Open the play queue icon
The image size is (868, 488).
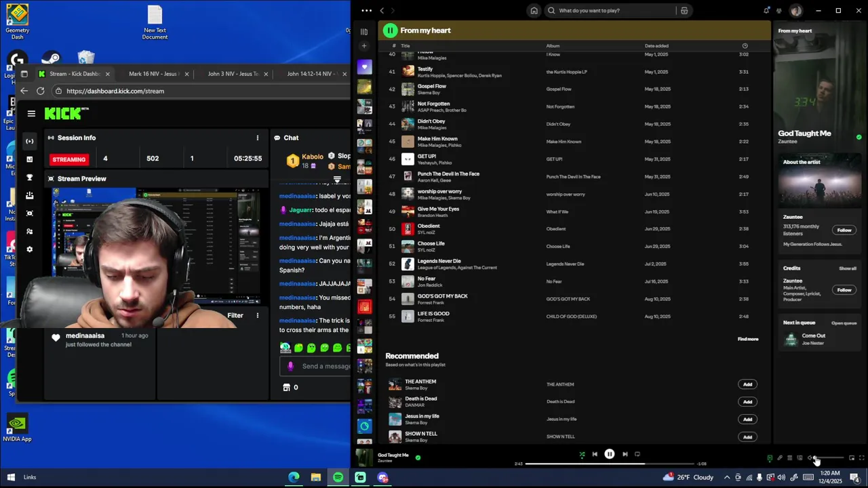point(789,458)
